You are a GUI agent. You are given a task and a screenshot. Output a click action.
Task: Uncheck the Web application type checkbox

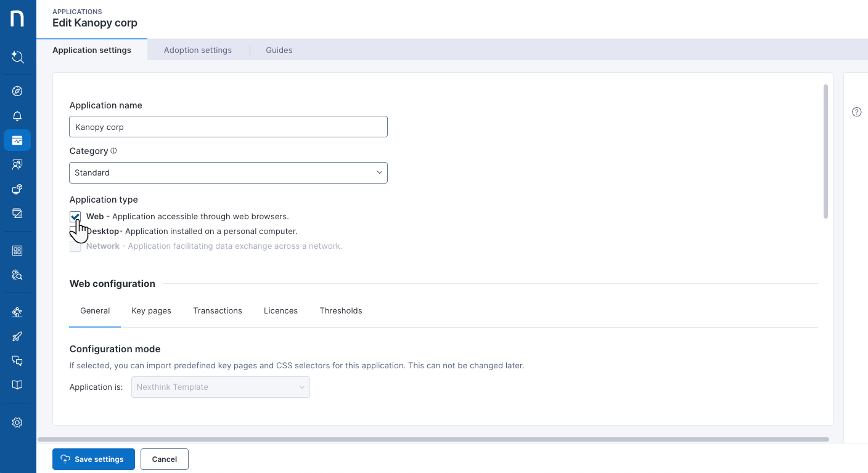pyautogui.click(x=75, y=217)
